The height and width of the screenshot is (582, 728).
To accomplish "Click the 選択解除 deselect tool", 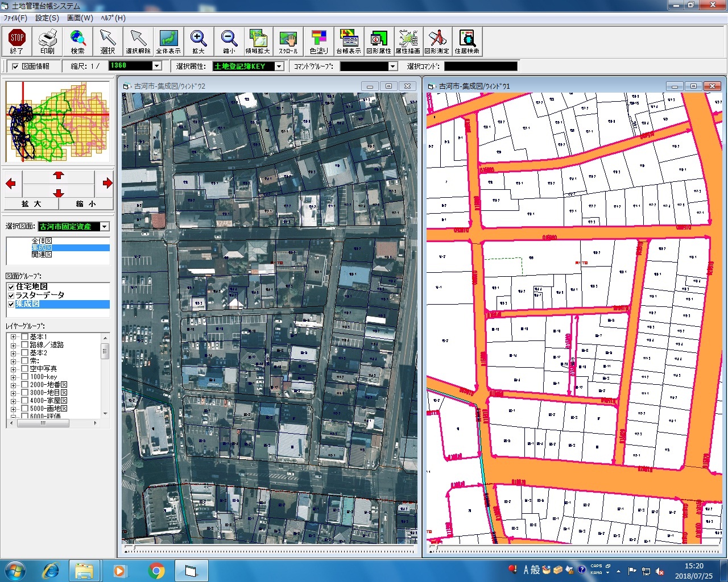I will (138, 41).
